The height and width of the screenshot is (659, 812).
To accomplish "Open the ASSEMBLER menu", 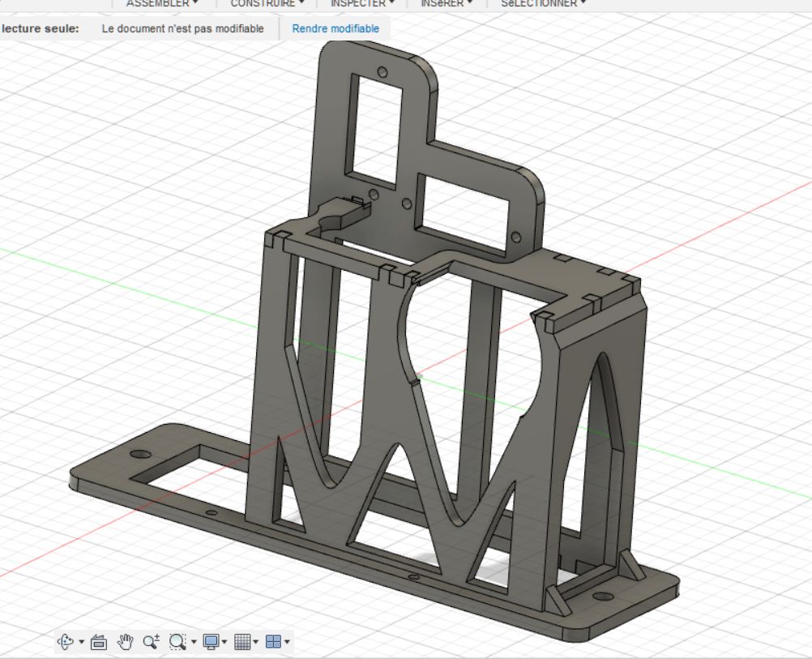I will tap(162, 3).
